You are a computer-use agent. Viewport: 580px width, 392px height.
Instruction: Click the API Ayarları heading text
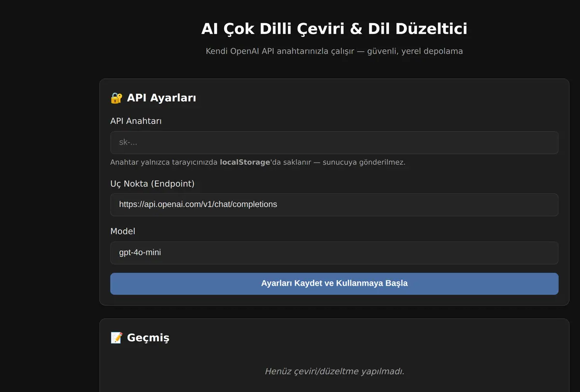pos(161,98)
